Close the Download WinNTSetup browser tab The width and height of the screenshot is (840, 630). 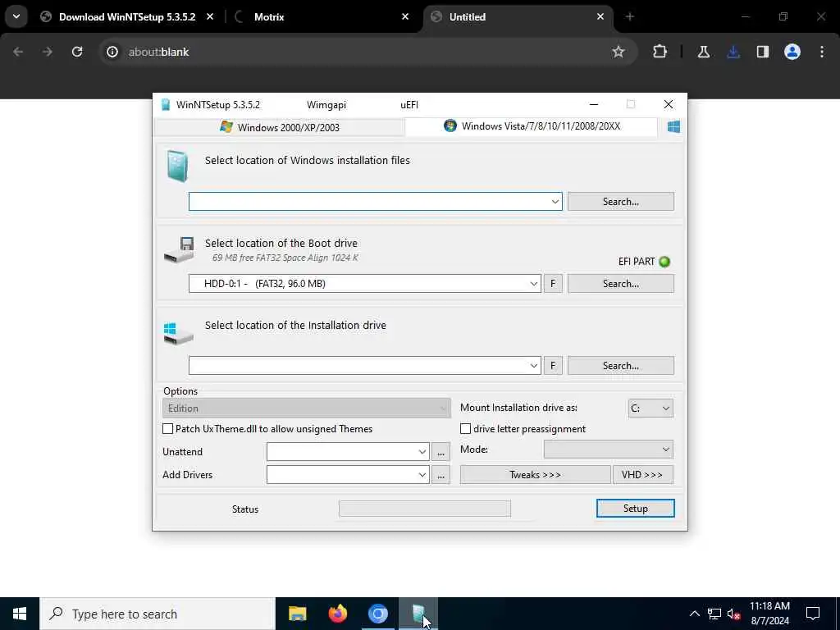[x=210, y=17]
